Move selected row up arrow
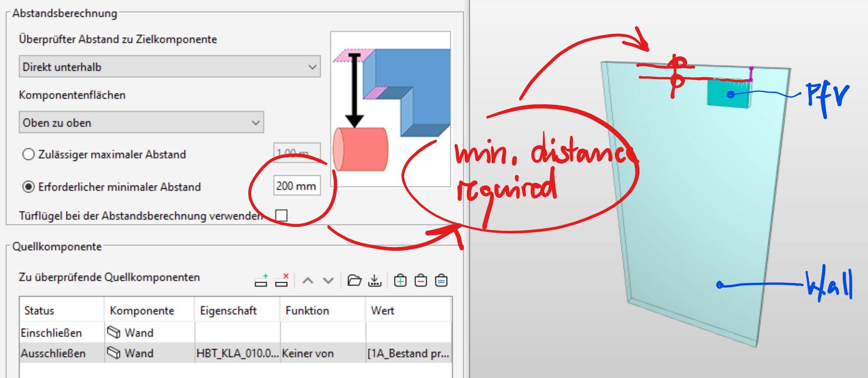Viewport: 868px width, 378px height. 308,281
